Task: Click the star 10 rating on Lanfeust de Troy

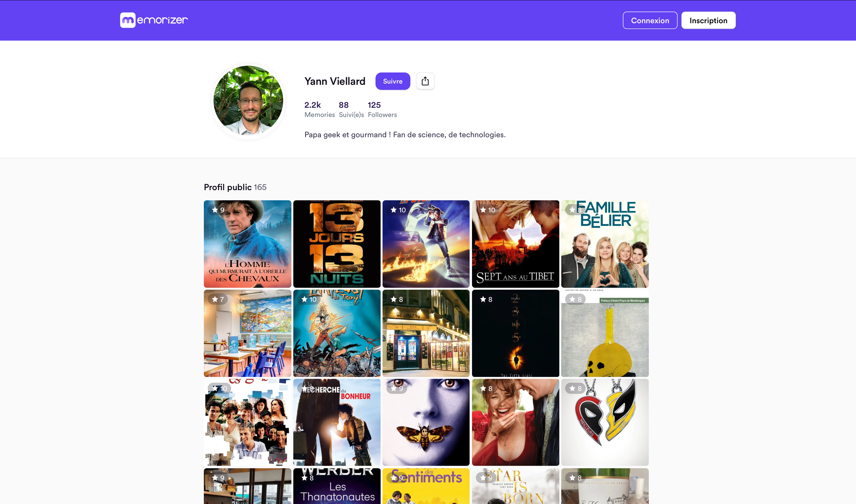Action: click(x=309, y=299)
